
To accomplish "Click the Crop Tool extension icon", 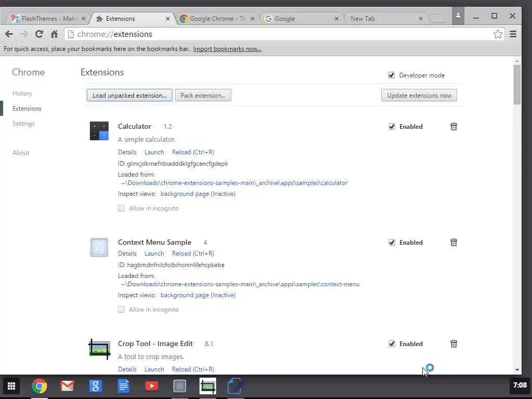I will (99, 349).
